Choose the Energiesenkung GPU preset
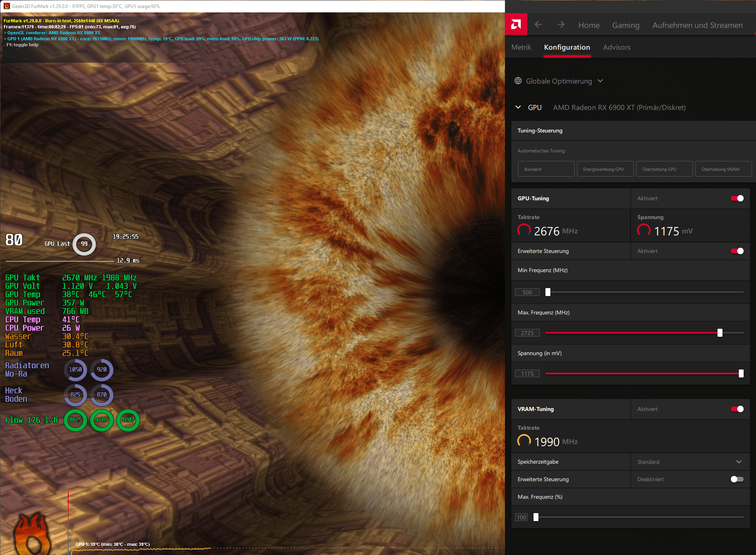The width and height of the screenshot is (756, 555). click(x=605, y=169)
